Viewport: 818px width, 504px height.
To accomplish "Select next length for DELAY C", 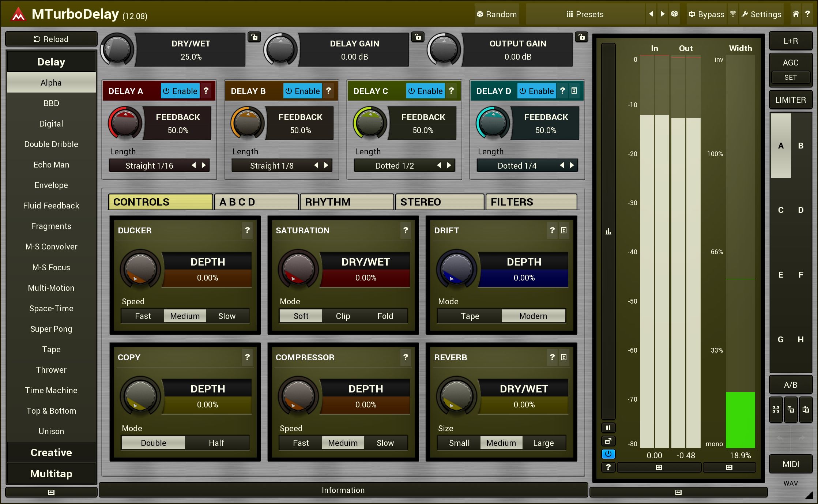I will pyautogui.click(x=449, y=165).
